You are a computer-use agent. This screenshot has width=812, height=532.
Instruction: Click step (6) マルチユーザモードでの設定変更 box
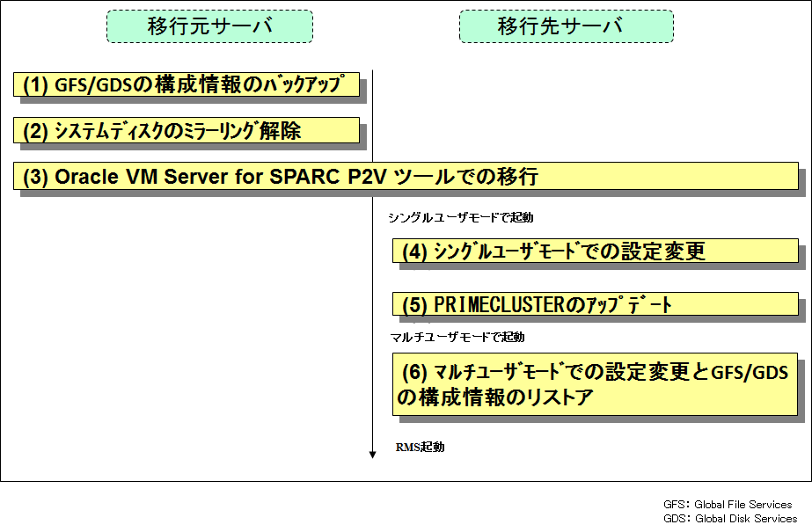[x=595, y=384]
